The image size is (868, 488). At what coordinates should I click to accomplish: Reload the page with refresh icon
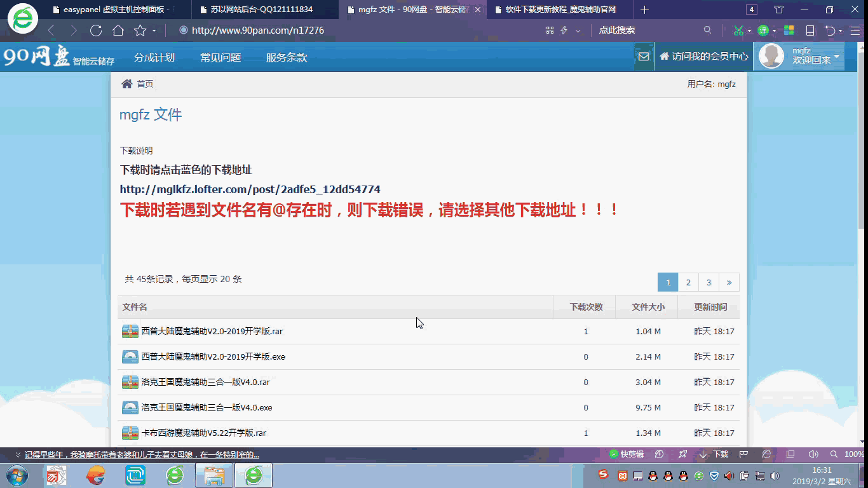pyautogui.click(x=96, y=30)
